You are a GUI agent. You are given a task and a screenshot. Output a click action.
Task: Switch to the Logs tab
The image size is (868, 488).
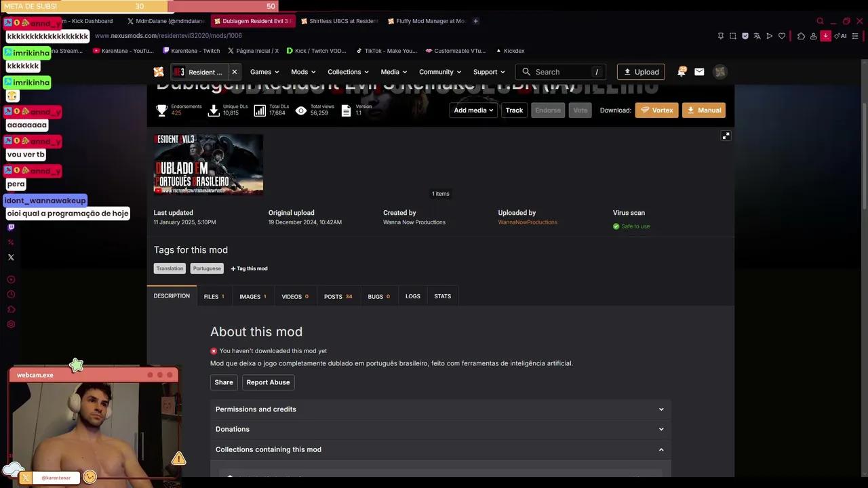(413, 296)
